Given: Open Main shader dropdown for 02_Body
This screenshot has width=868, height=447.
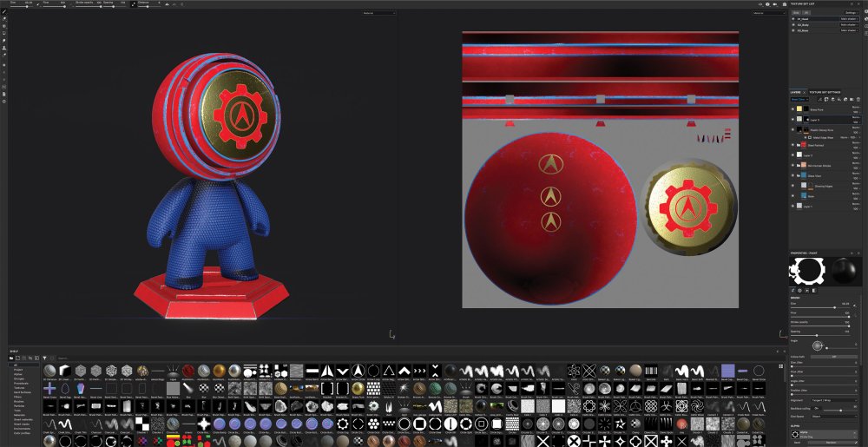Looking at the screenshot, I should (850, 25).
